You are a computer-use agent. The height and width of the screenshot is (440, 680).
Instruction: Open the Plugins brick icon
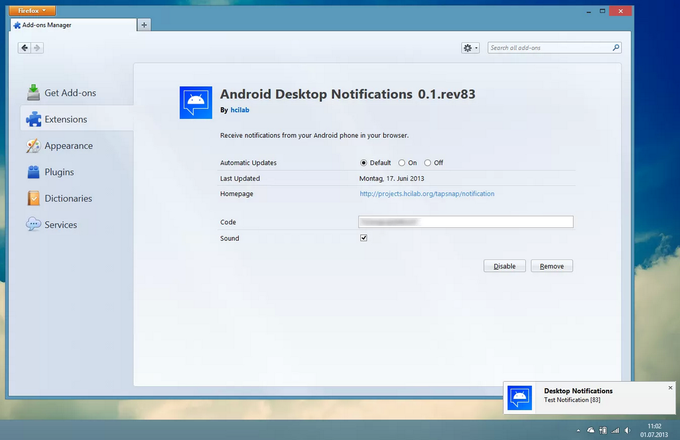pos(33,172)
